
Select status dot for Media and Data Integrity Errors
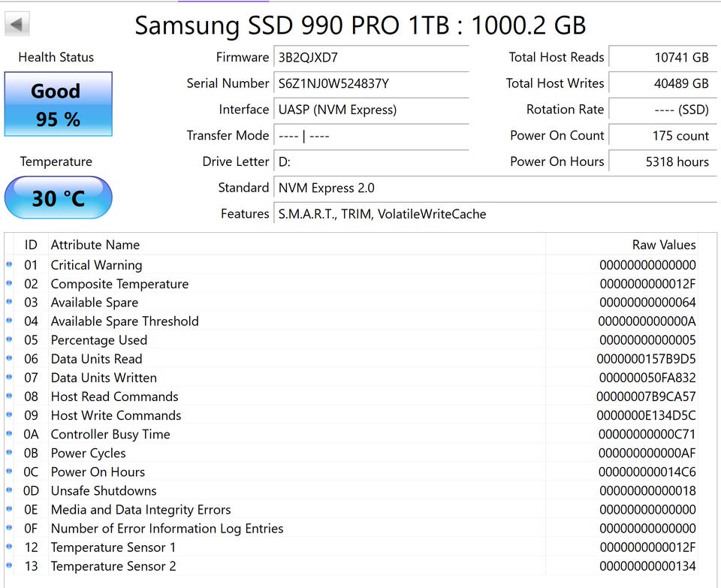click(x=9, y=509)
